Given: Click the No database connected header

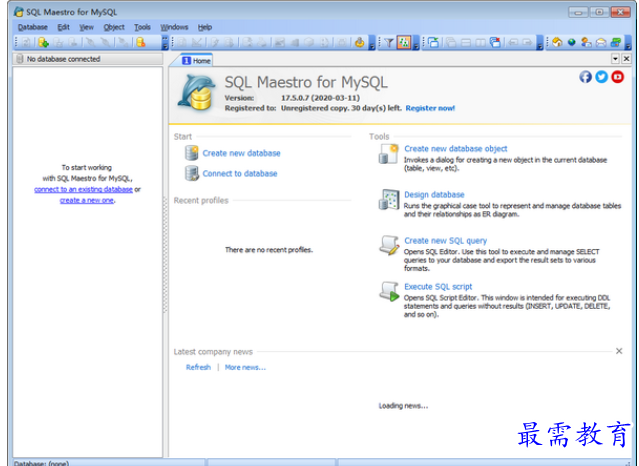Looking at the screenshot, I should (88, 59).
